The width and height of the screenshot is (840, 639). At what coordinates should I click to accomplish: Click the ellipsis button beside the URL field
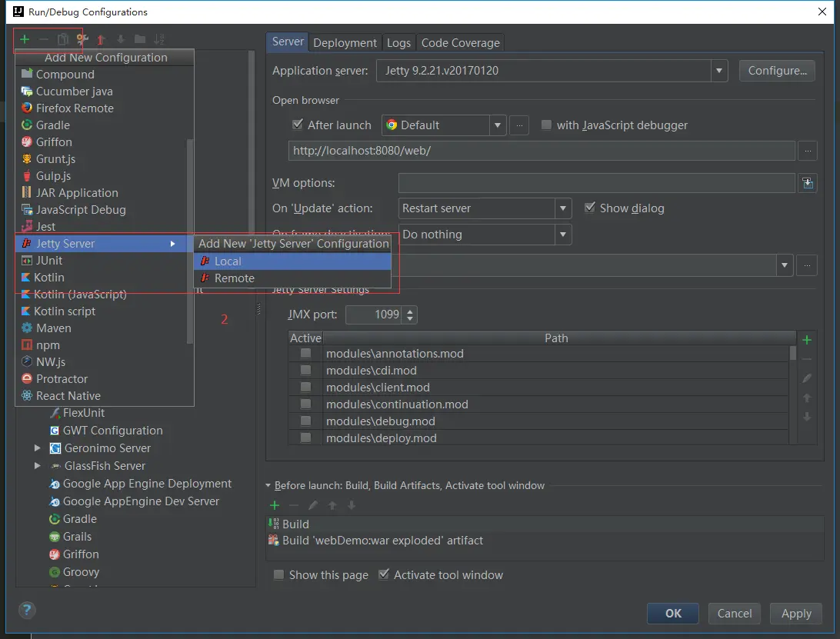pos(808,151)
